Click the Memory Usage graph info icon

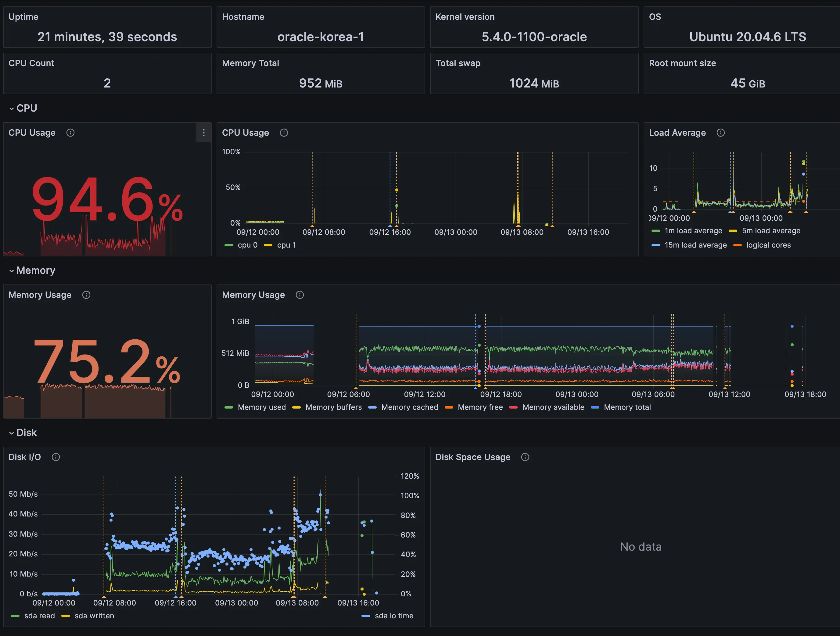(x=300, y=295)
